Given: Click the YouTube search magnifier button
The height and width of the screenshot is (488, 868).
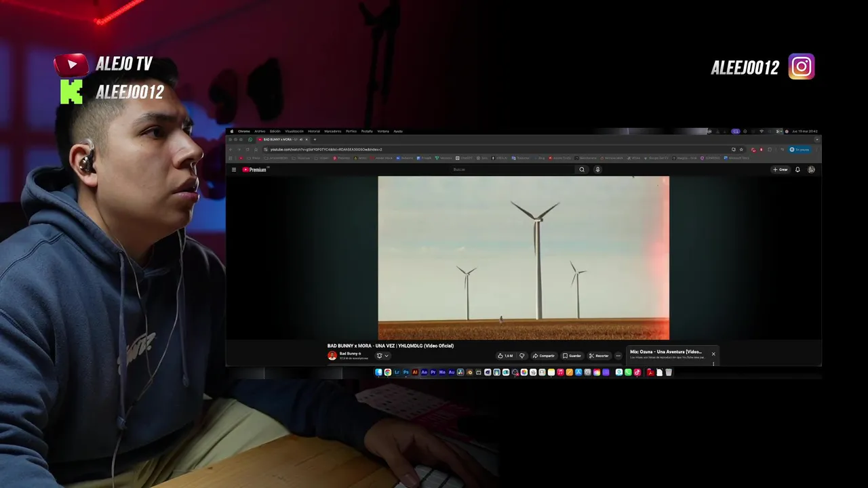Looking at the screenshot, I should coord(582,169).
